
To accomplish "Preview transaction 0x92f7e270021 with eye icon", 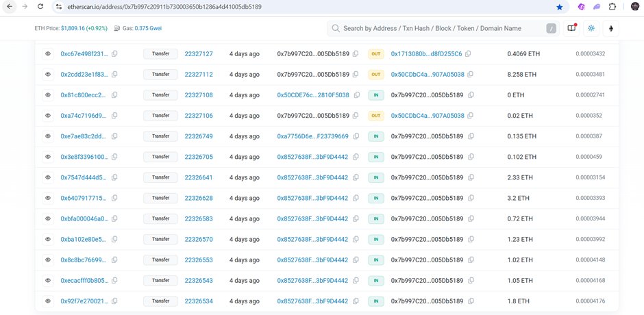I will coord(48,301).
